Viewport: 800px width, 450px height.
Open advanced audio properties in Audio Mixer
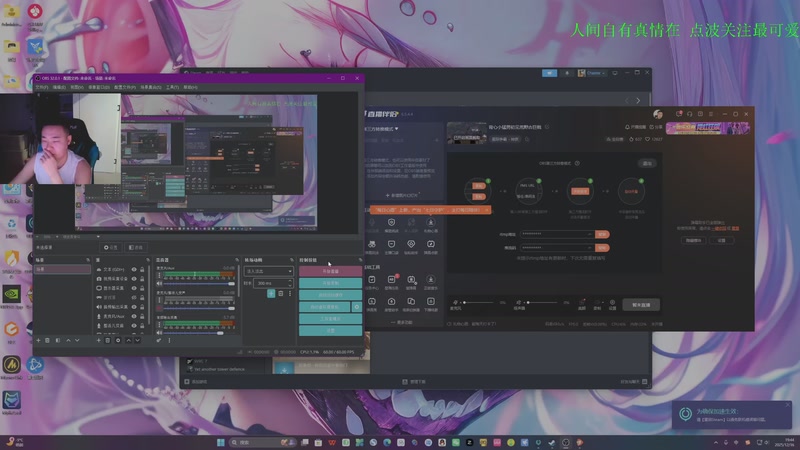(x=159, y=340)
